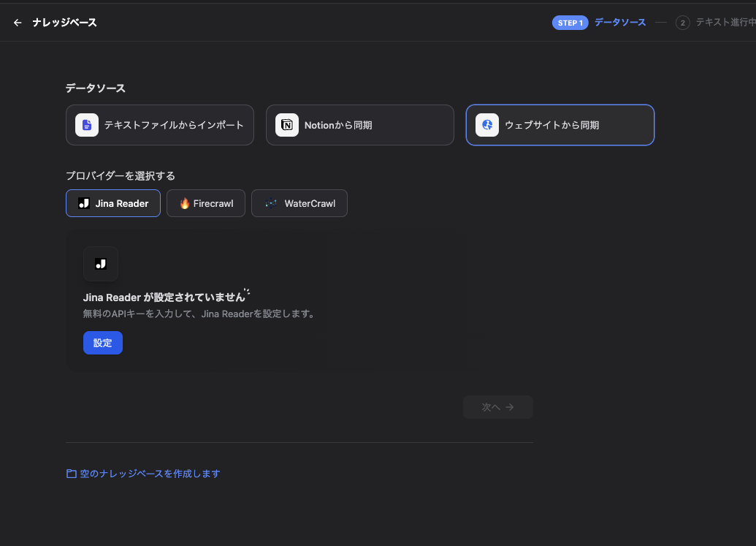756x546 pixels.
Task: Switch data source to Notionから同期
Action: 359,124
